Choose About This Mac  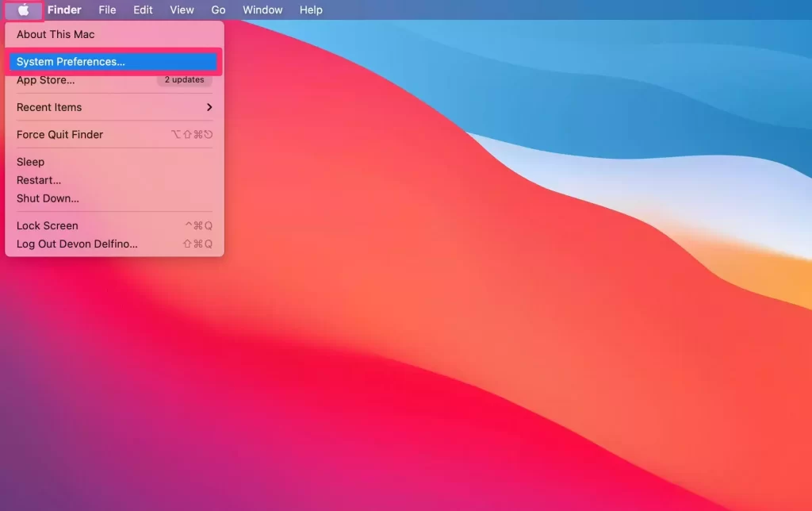(56, 35)
